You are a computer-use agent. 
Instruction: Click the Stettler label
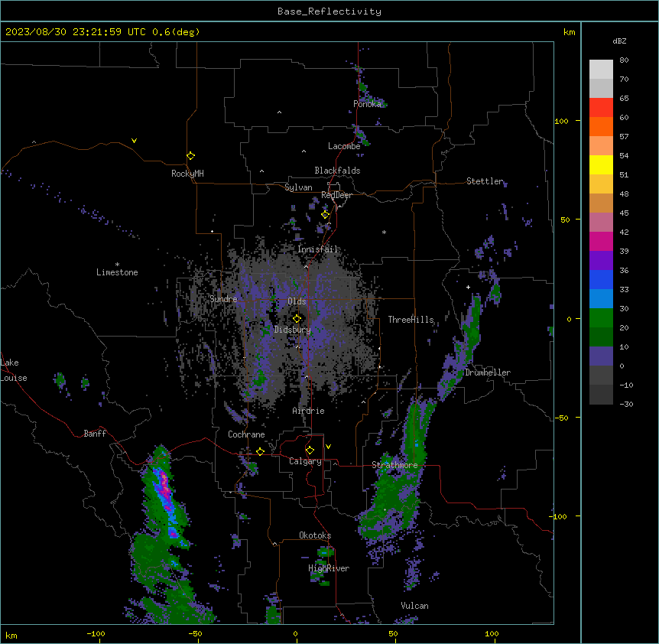click(485, 181)
